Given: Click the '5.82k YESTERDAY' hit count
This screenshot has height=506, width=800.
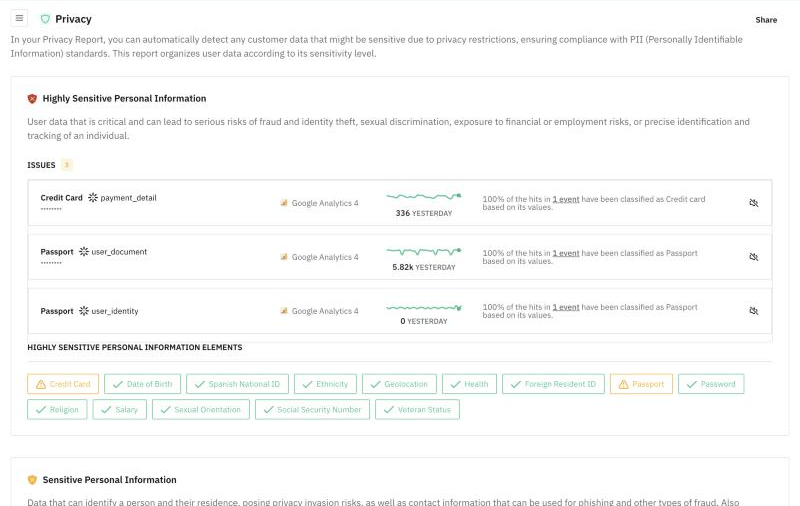Looking at the screenshot, I should tap(424, 267).
